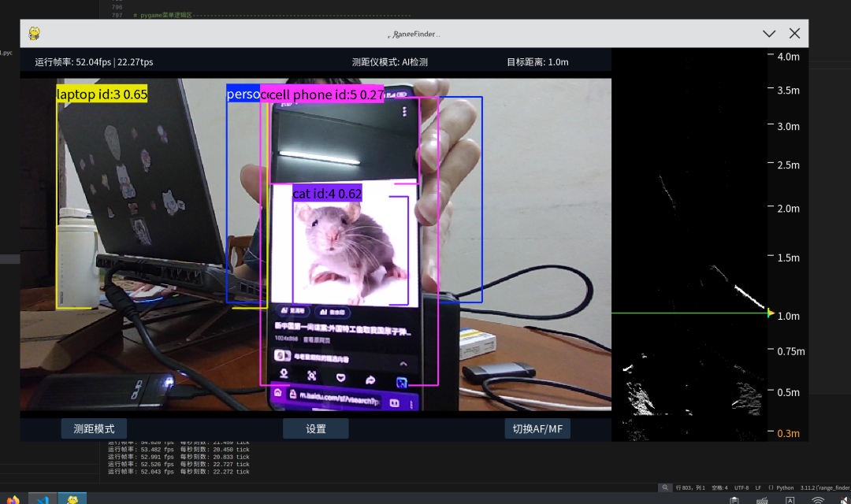Close the RangeFinder window
This screenshot has width=851, height=504.
(794, 33)
